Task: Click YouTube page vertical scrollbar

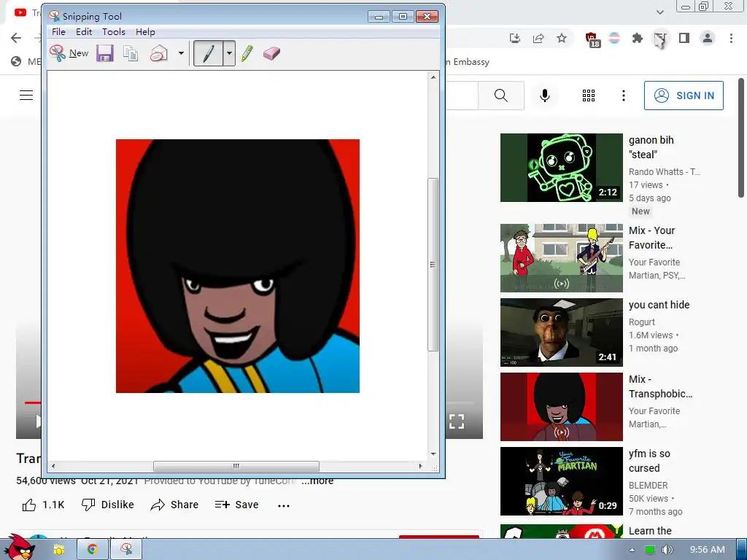Action: click(741, 138)
